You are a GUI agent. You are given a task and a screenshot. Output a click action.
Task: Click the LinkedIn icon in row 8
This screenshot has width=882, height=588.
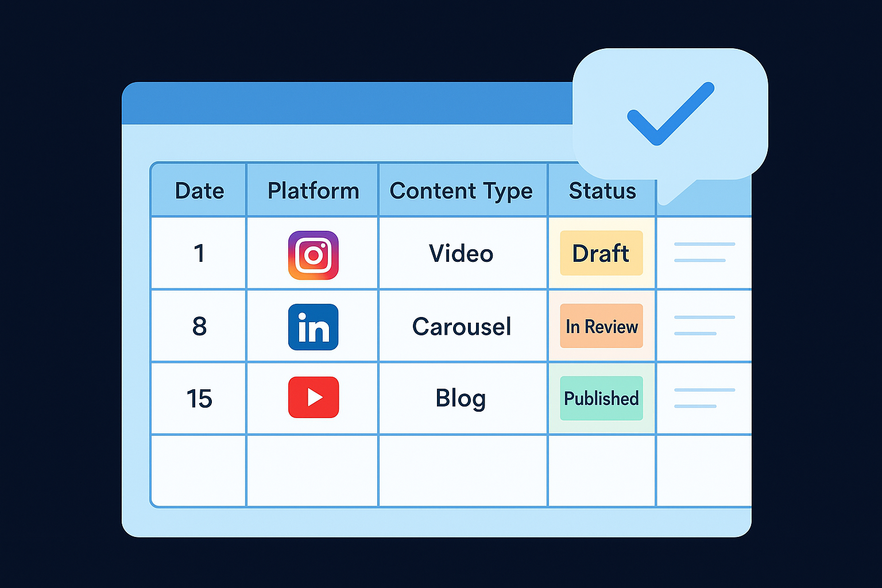point(313,327)
